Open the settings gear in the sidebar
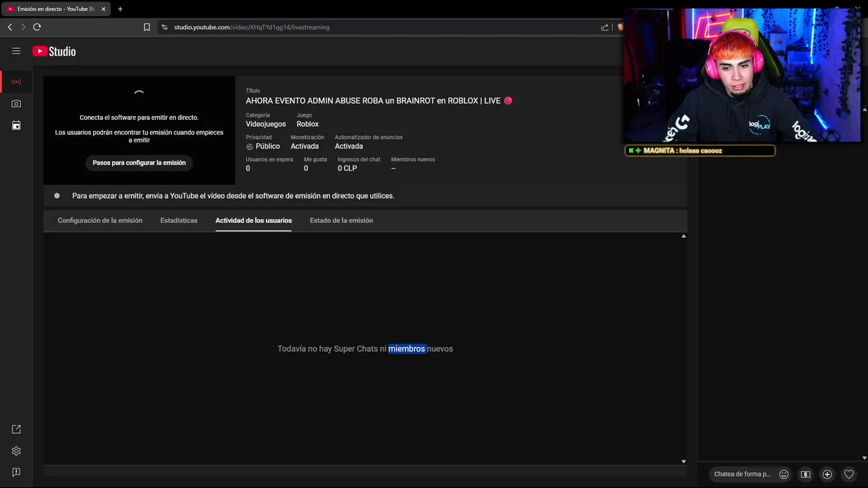Screen dimensions: 868x488 [16, 451]
